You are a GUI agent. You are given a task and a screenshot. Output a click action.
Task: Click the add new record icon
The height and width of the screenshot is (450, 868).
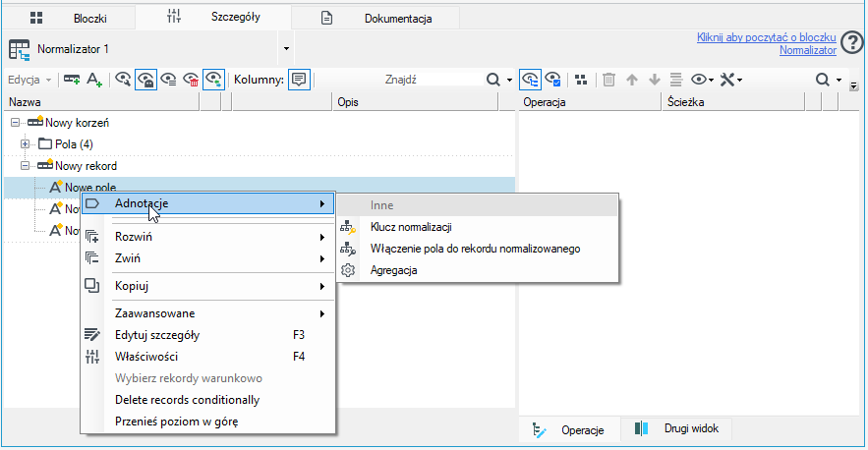72,80
